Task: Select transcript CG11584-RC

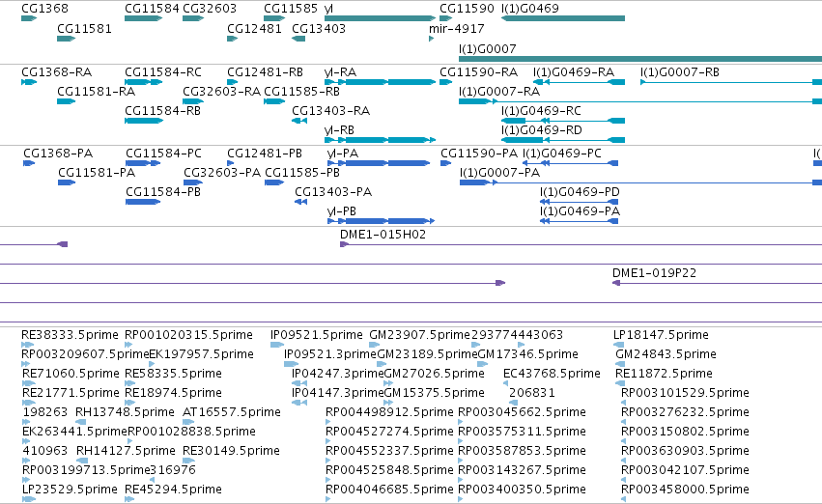Action: 144,82
